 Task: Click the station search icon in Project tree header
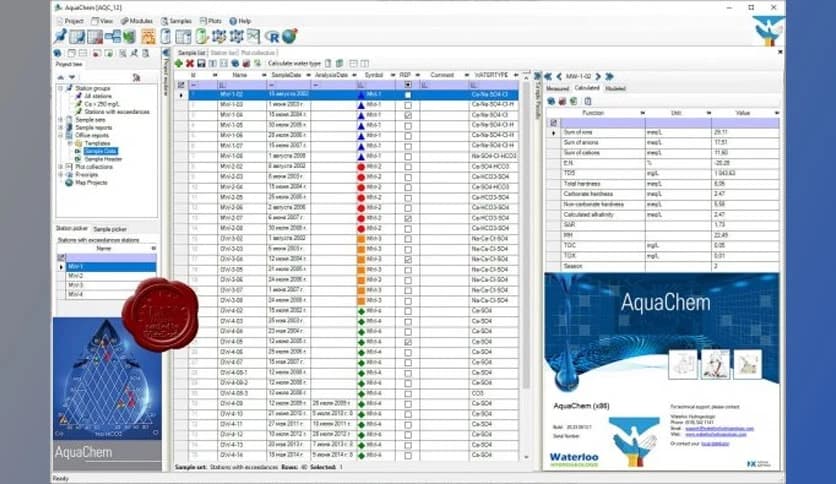pos(136,78)
